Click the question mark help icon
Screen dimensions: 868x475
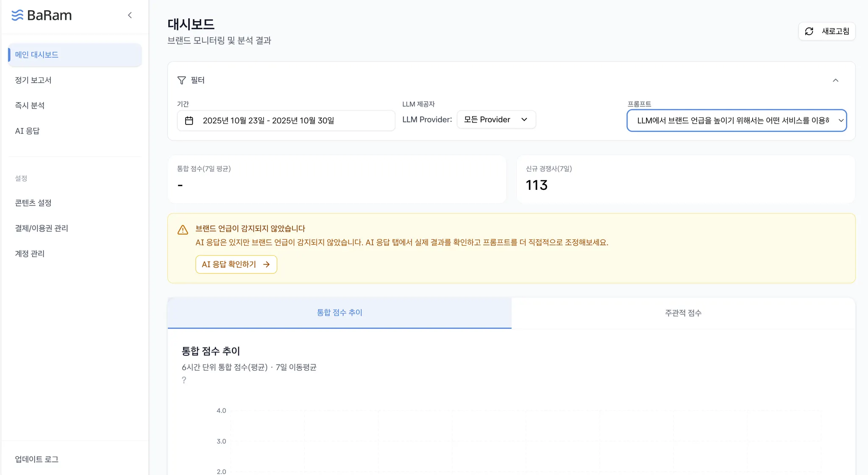click(184, 380)
